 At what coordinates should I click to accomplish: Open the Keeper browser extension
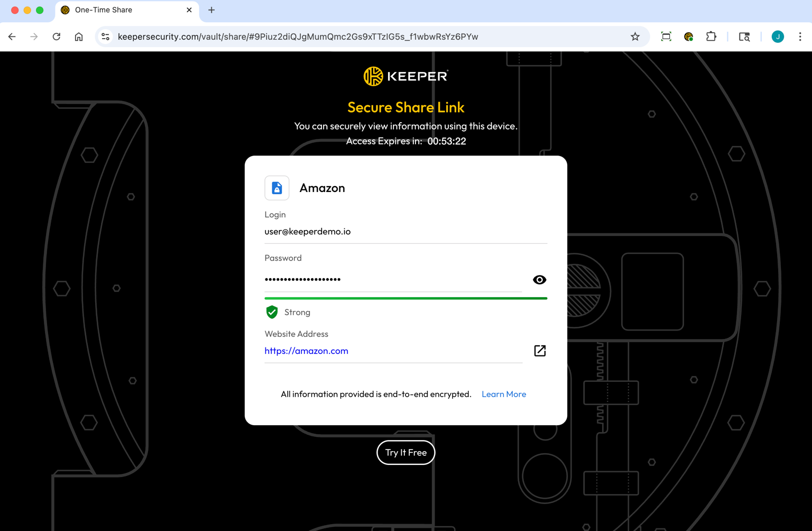pos(688,36)
